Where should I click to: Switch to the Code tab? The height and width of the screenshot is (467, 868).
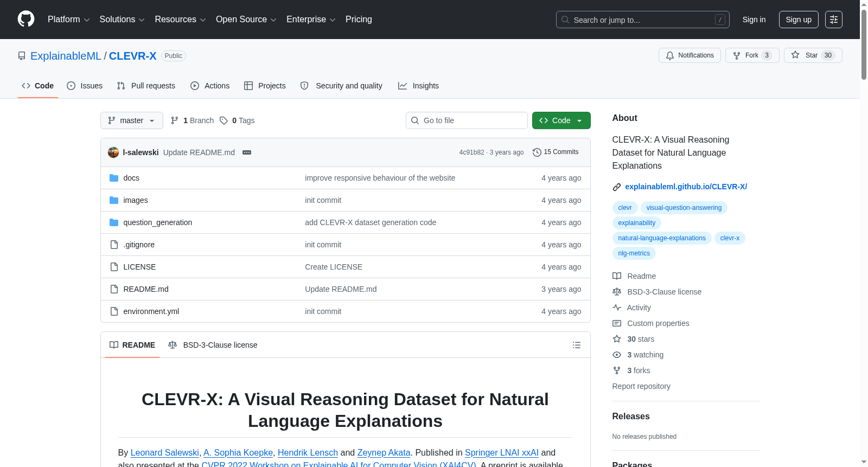coord(38,86)
